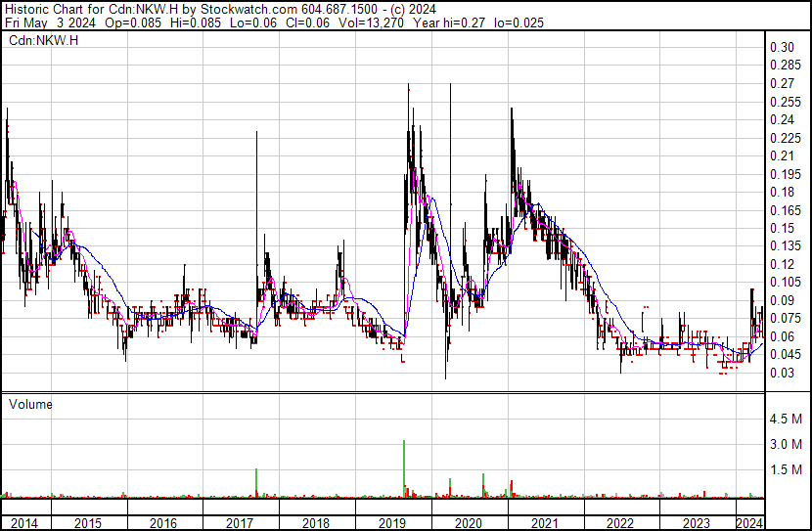Click the Year hi=0.27 value
This screenshot has height=531, width=812.
click(449, 22)
